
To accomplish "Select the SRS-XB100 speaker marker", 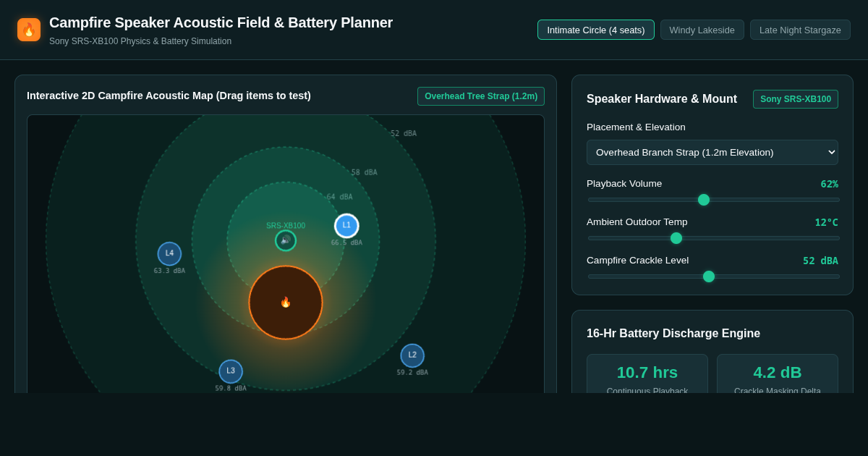I will tap(286, 240).
